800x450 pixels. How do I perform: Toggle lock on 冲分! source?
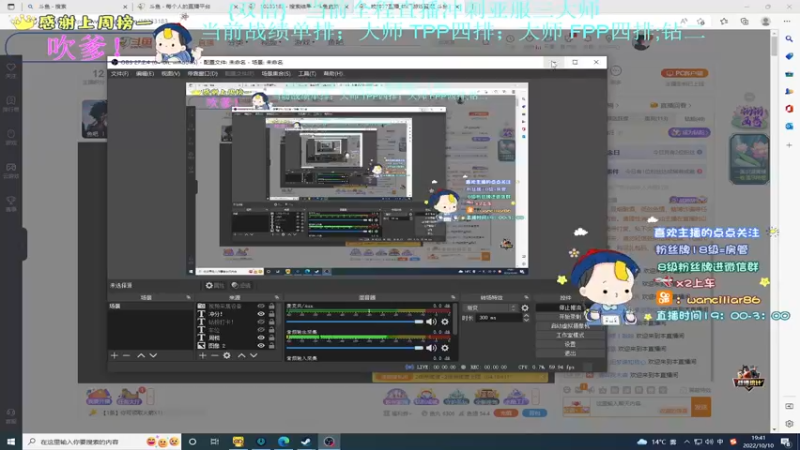[271, 314]
